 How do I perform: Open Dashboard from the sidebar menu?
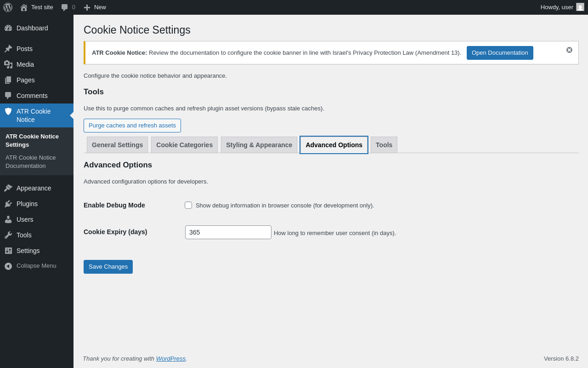pyautogui.click(x=32, y=28)
